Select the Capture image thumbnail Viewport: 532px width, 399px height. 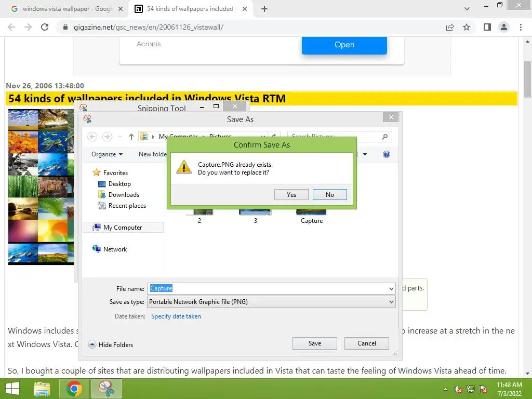pyautogui.click(x=311, y=212)
